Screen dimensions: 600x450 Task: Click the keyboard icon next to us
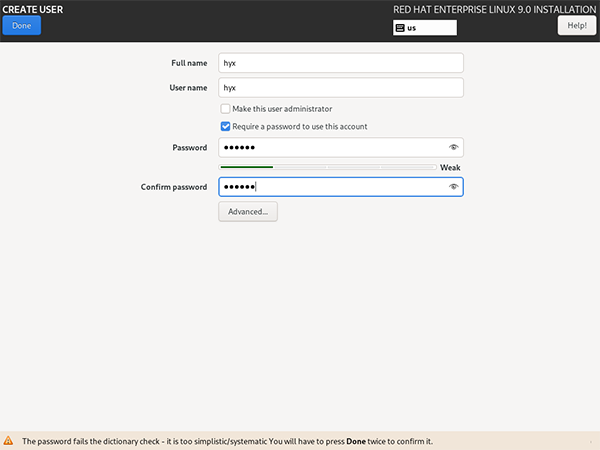[x=400, y=28]
